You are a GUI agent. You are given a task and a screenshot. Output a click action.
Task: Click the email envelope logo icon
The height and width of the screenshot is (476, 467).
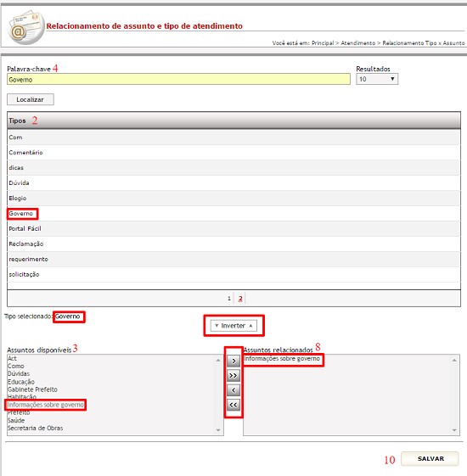point(25,27)
